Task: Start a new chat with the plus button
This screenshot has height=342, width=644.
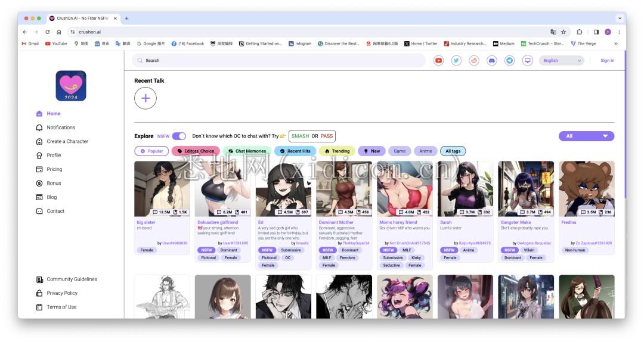Action: pos(145,98)
